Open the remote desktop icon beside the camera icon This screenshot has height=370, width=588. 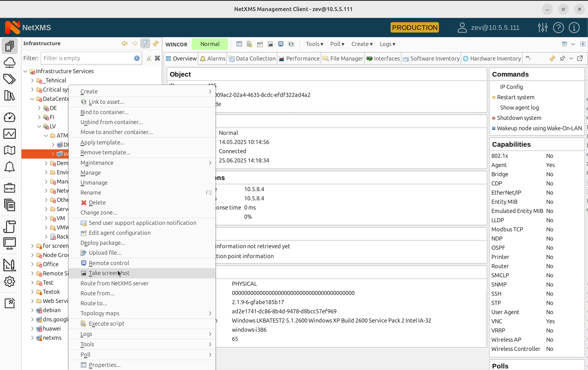(281, 44)
